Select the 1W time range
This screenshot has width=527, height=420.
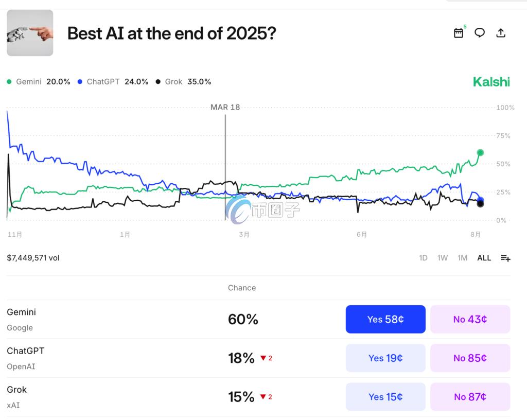pyautogui.click(x=443, y=258)
